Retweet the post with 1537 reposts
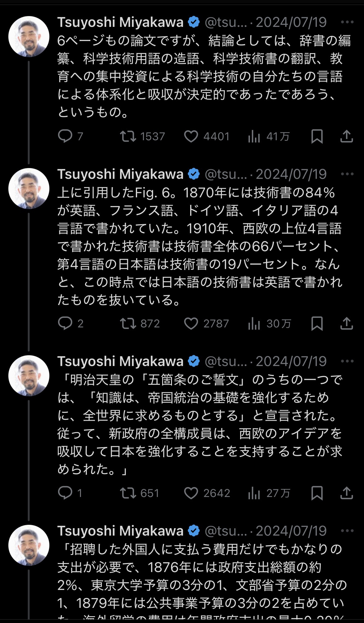 (x=128, y=136)
